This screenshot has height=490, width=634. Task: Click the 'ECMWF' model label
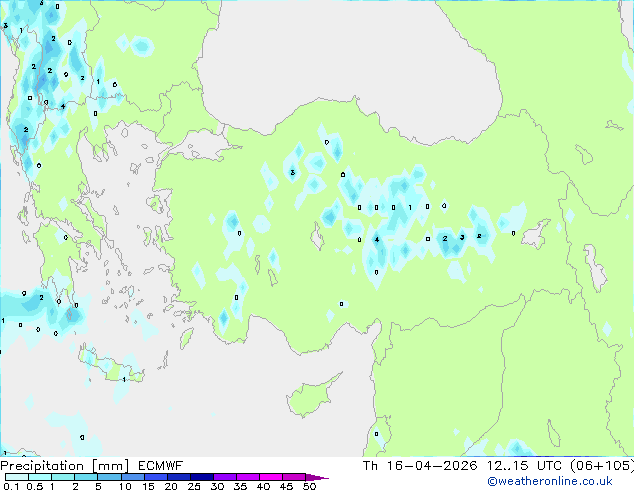tap(161, 466)
